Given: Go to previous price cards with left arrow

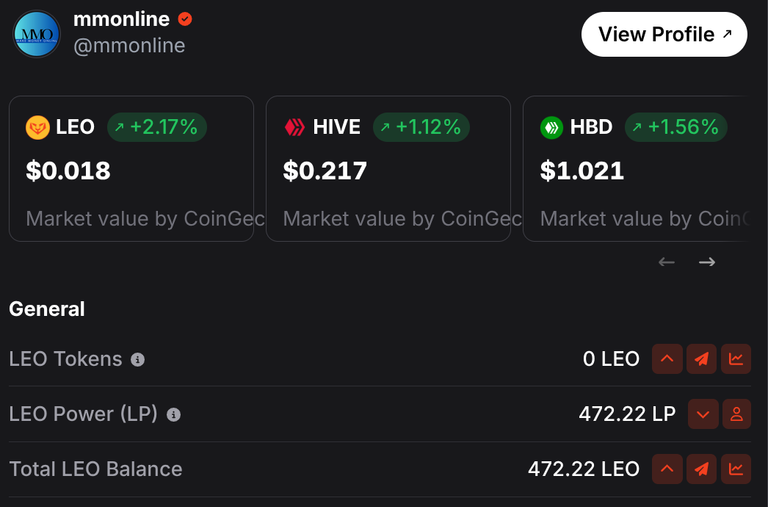Looking at the screenshot, I should 667,262.
